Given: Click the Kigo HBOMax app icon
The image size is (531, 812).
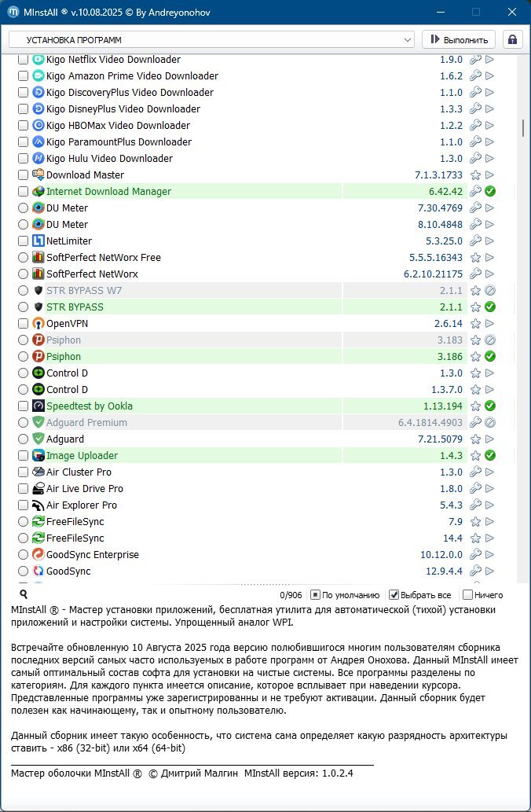Looking at the screenshot, I should (x=38, y=125).
